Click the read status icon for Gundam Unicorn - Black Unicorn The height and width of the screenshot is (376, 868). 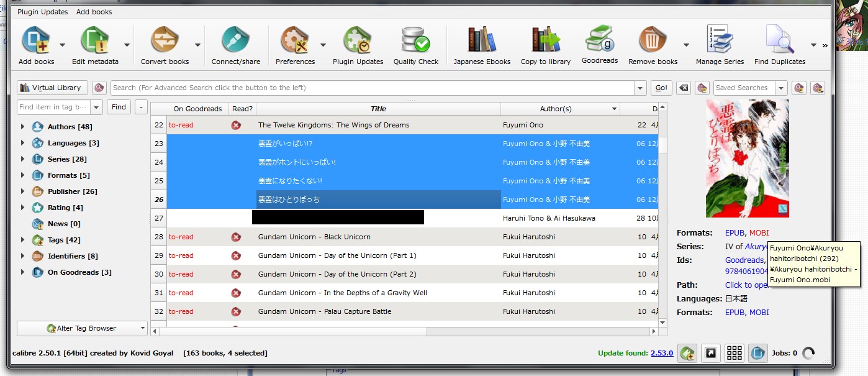point(236,237)
